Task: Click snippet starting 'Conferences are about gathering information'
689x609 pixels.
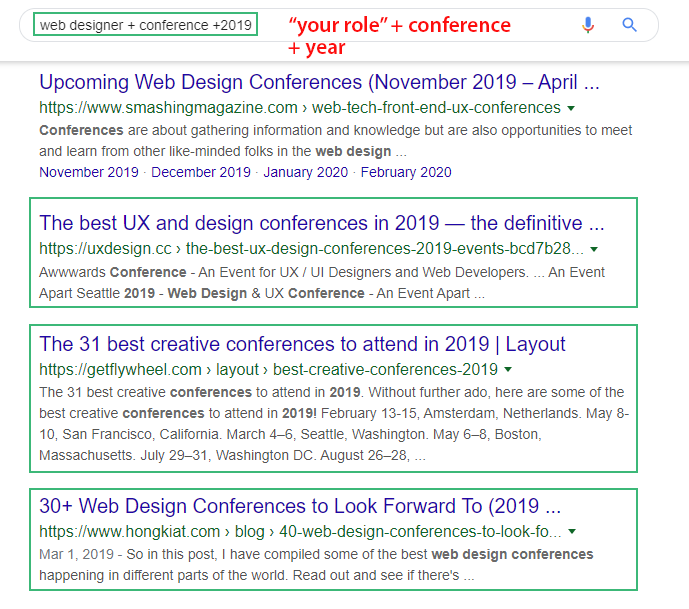Action: point(335,141)
